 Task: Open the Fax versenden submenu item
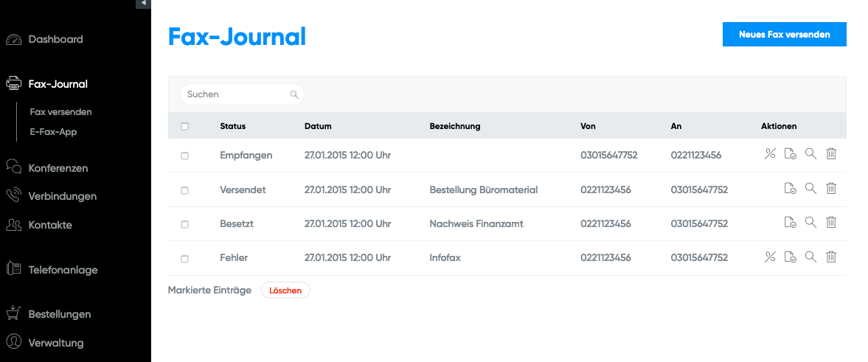[60, 112]
